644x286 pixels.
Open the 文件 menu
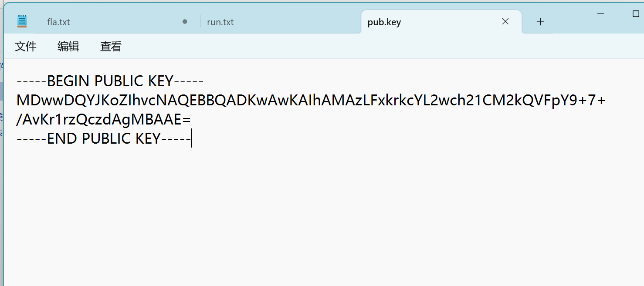[26, 47]
